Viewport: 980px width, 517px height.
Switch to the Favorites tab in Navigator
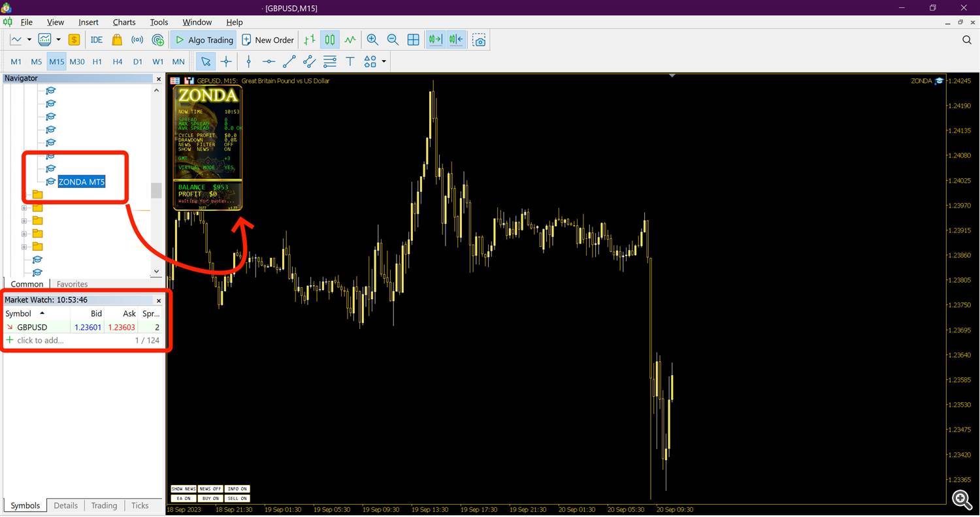(72, 284)
